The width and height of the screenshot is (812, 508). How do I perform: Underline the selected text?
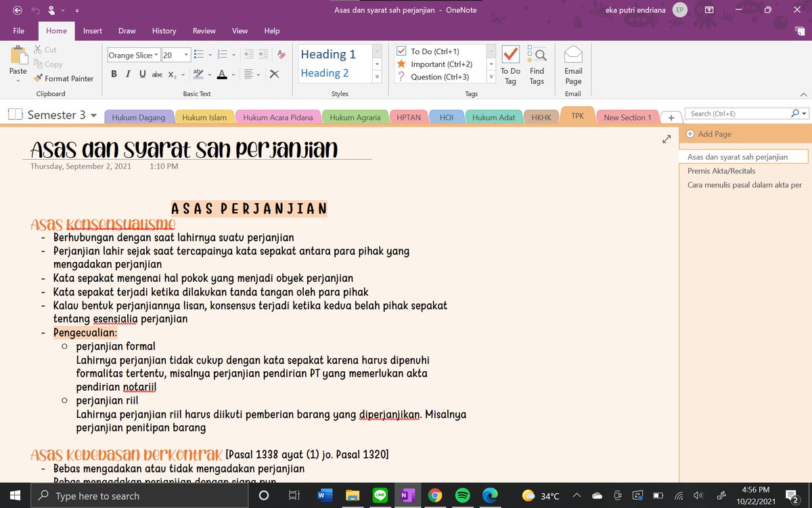[x=142, y=74]
